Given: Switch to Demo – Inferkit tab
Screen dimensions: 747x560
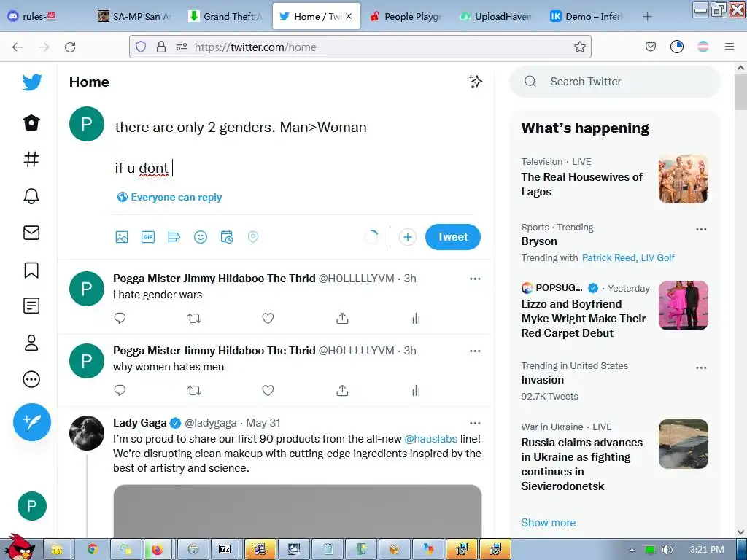Looking at the screenshot, I should (x=587, y=16).
